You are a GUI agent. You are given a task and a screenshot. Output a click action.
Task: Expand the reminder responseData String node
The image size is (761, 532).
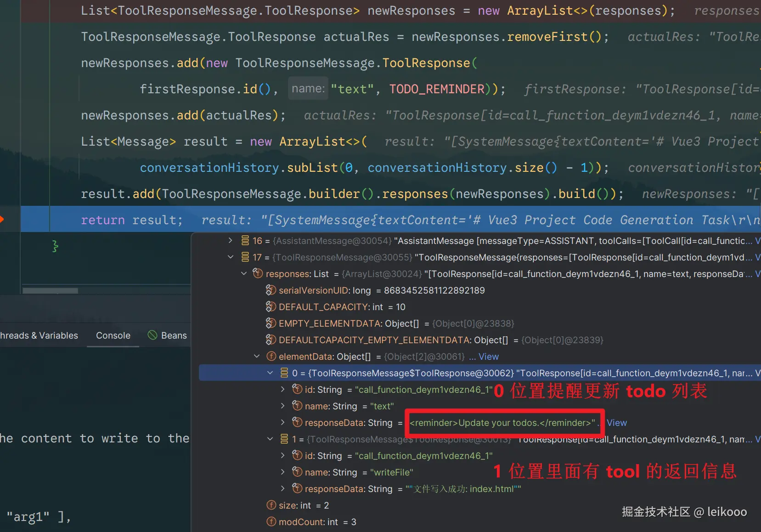[x=283, y=422]
